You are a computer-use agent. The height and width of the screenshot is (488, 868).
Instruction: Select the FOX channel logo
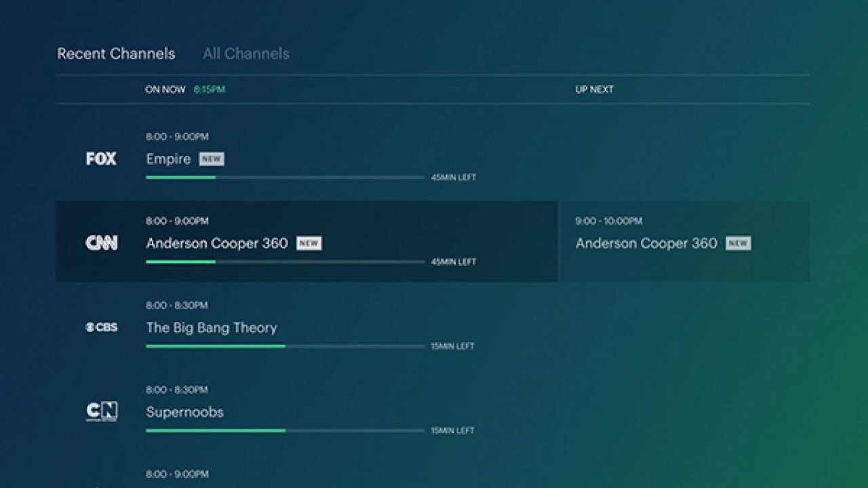tap(101, 159)
